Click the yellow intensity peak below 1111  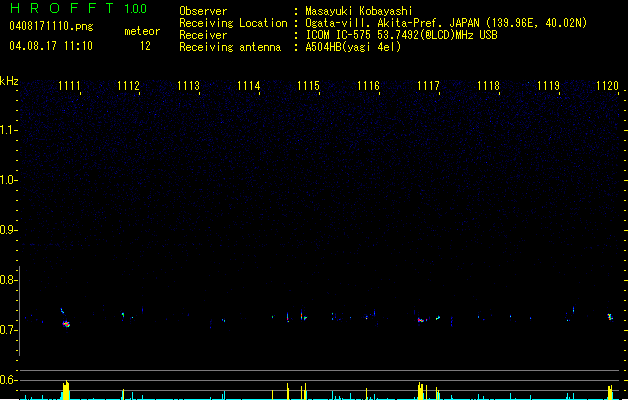pyautogui.click(x=66, y=390)
